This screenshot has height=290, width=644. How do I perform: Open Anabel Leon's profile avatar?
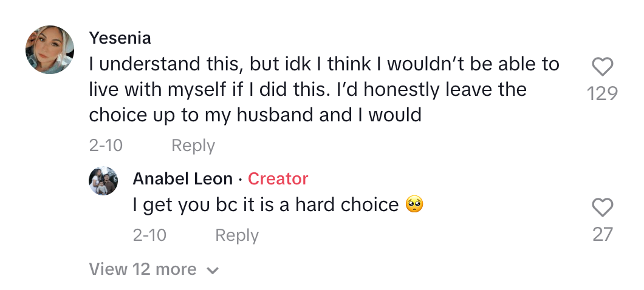[x=103, y=181]
